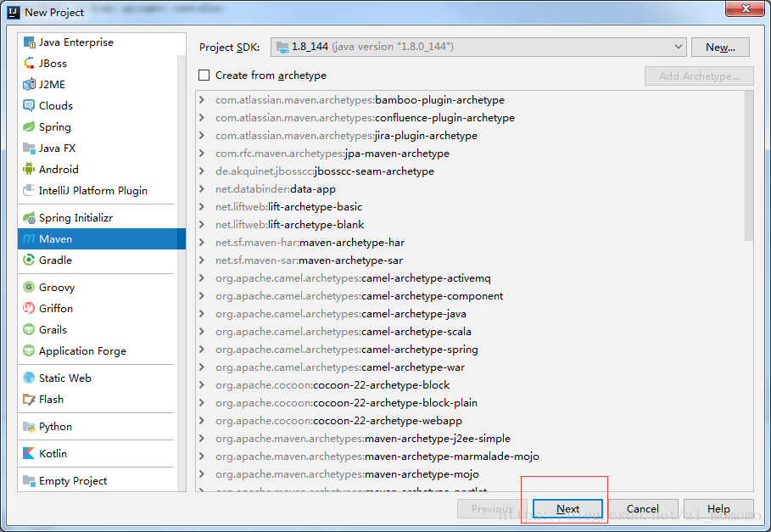The image size is (771, 532).
Task: Expand camel-archetype-war entry
Action: point(202,367)
